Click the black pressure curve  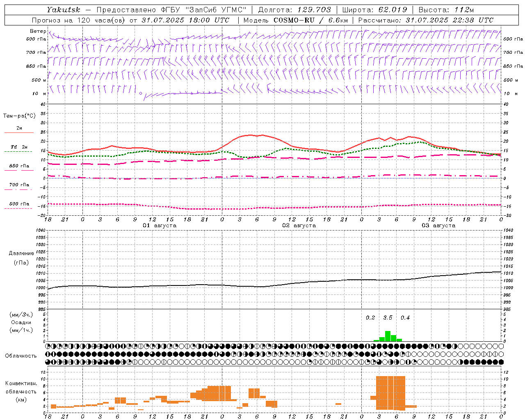(275, 286)
